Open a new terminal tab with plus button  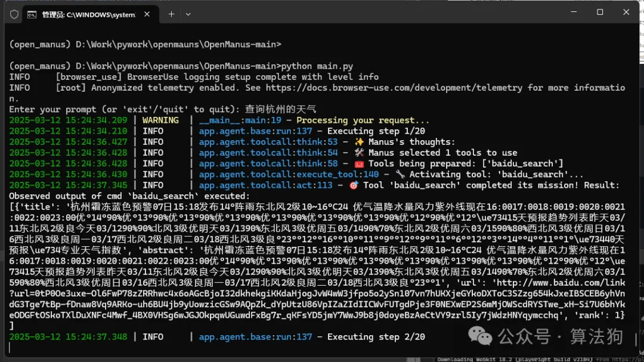171,14
